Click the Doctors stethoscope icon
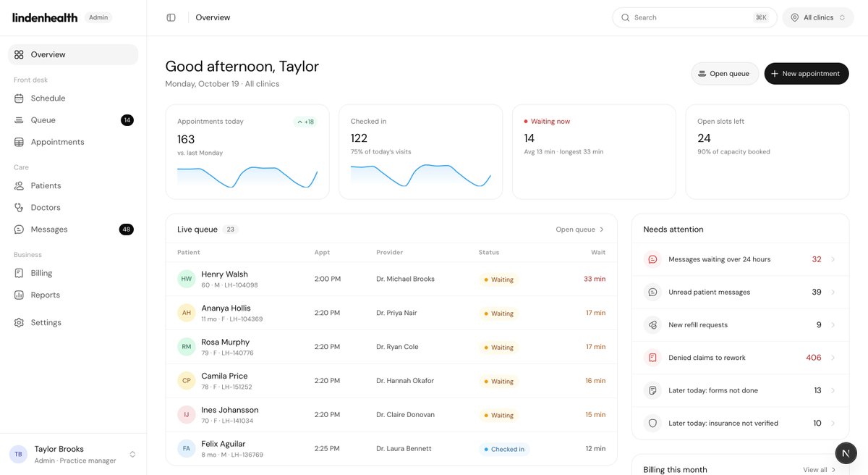Viewport: 868px width, 475px height. [19, 208]
